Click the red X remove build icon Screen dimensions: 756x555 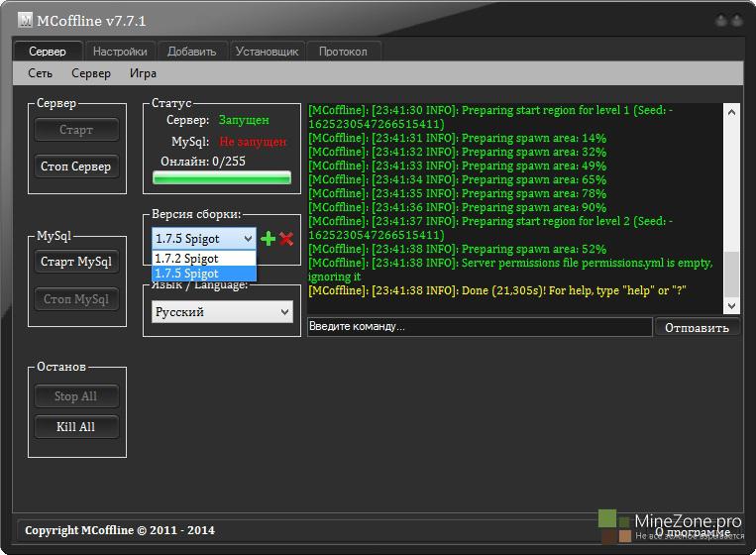point(286,239)
